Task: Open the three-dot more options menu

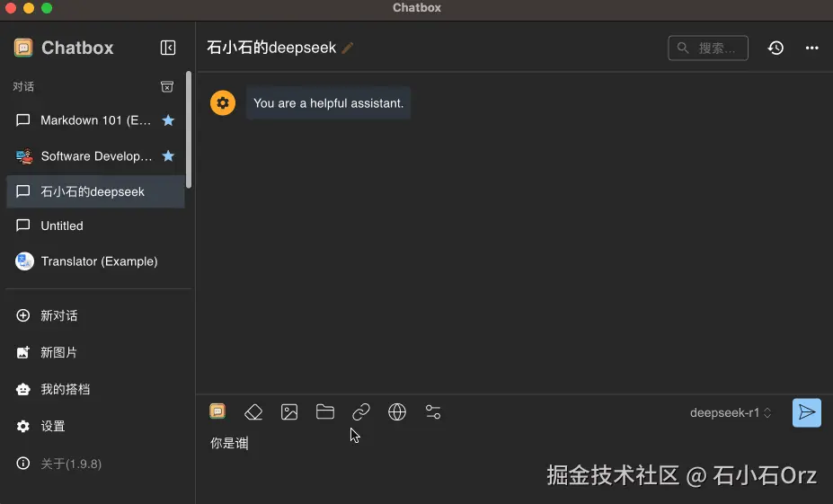Action: tap(811, 48)
